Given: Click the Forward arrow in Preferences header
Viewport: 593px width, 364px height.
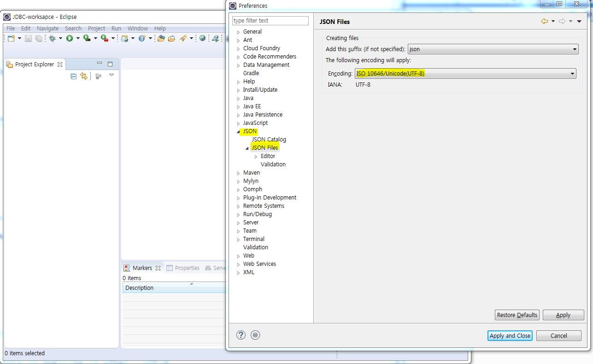Looking at the screenshot, I should (x=562, y=21).
